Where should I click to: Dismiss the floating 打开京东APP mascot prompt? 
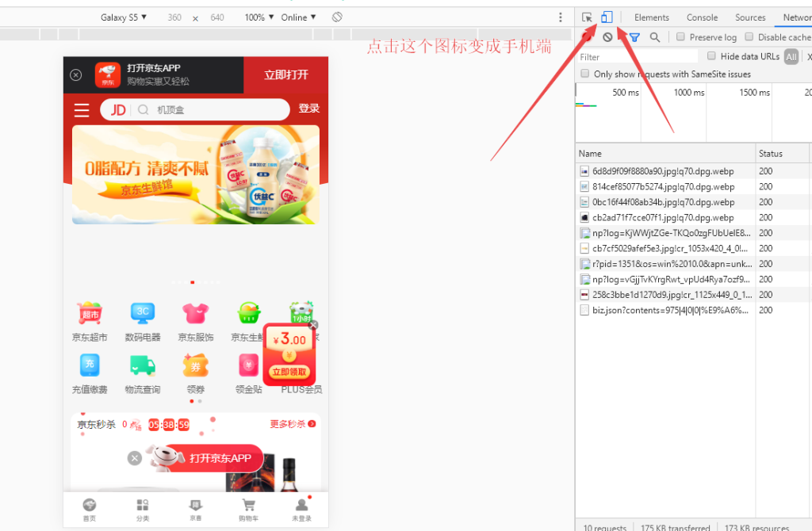pos(135,458)
